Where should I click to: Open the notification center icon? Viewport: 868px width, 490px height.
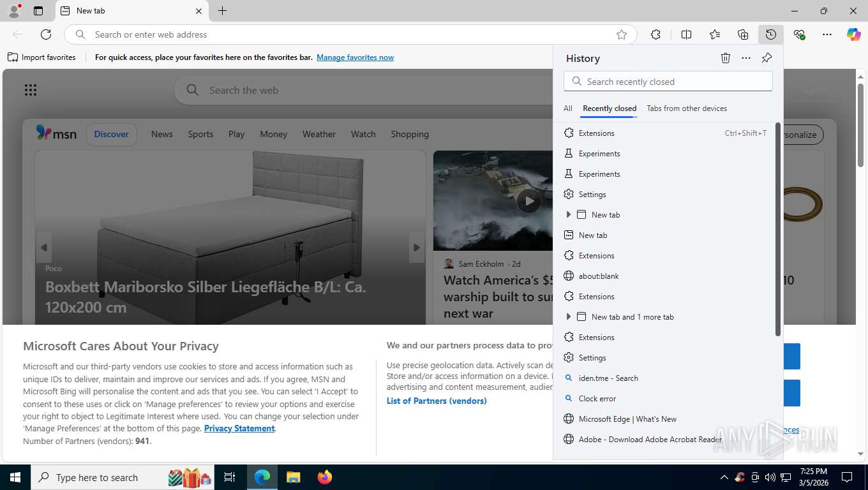pos(847,477)
